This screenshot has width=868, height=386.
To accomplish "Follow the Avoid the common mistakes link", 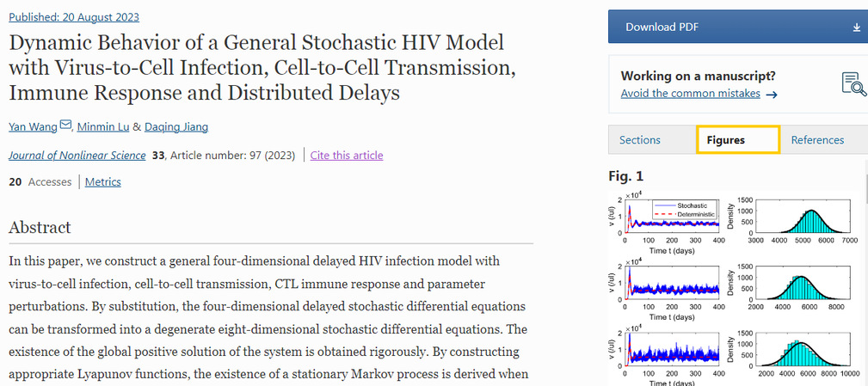I will point(691,94).
